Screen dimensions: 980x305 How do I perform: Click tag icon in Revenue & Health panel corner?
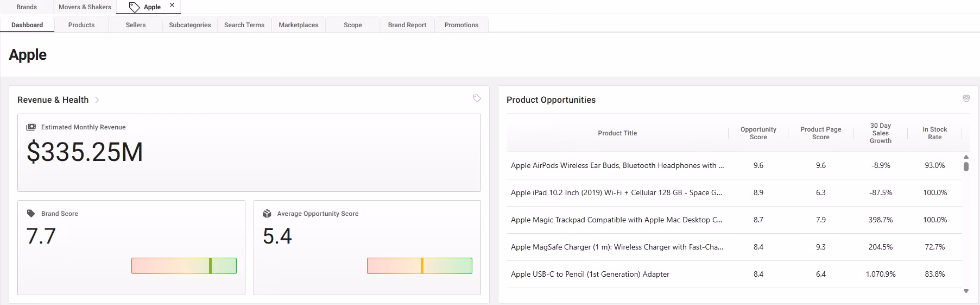477,98
